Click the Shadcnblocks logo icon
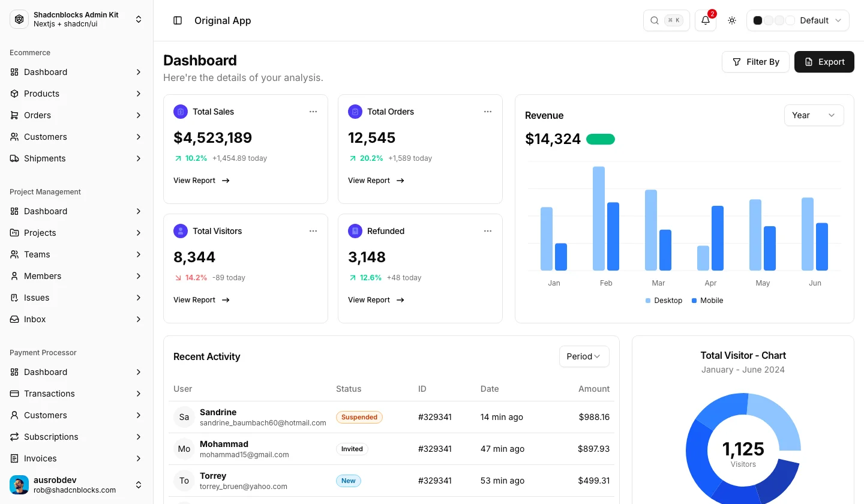 tap(19, 19)
